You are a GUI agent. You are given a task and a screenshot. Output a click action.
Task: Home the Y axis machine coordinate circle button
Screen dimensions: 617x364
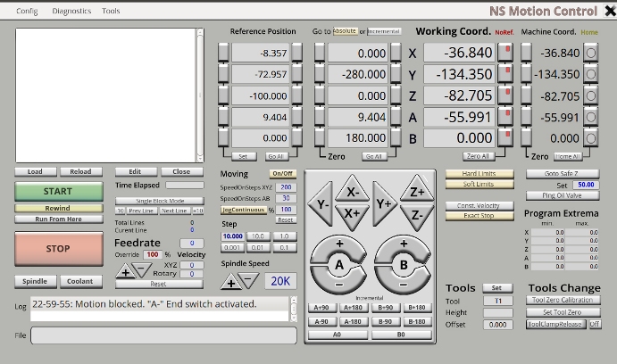pyautogui.click(x=590, y=74)
